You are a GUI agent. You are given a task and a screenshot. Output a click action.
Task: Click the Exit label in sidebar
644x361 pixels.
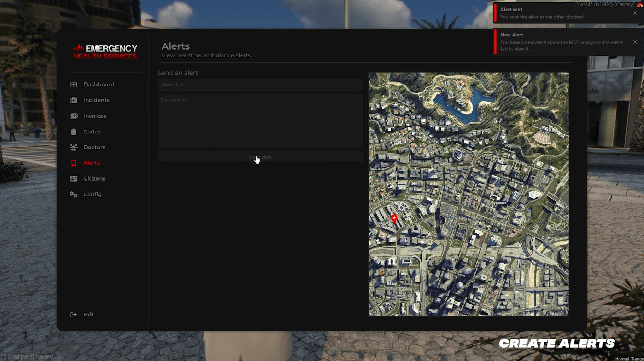(x=88, y=314)
